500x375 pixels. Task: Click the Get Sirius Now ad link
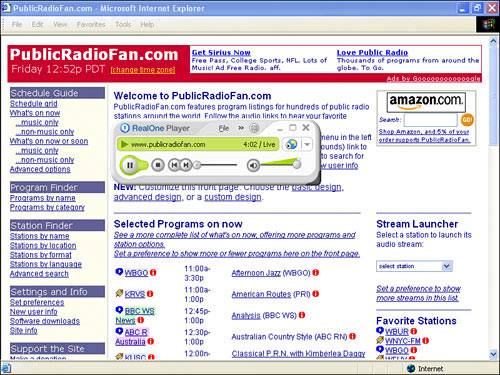[221, 52]
